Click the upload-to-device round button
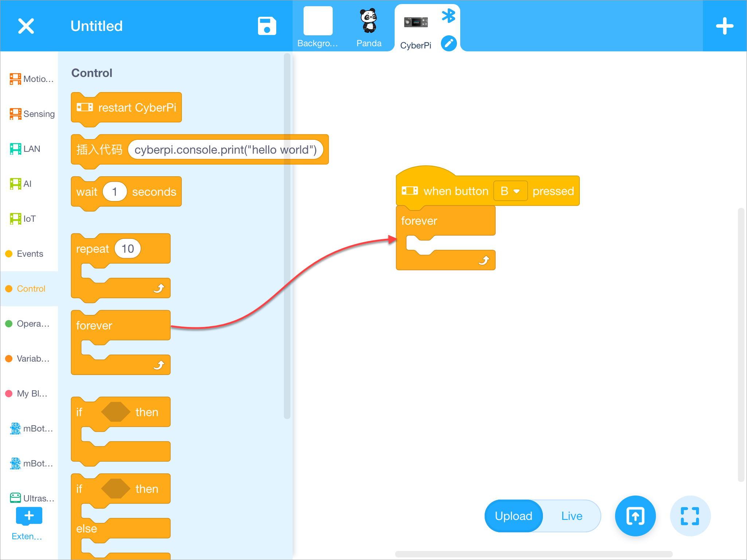 tap(635, 516)
